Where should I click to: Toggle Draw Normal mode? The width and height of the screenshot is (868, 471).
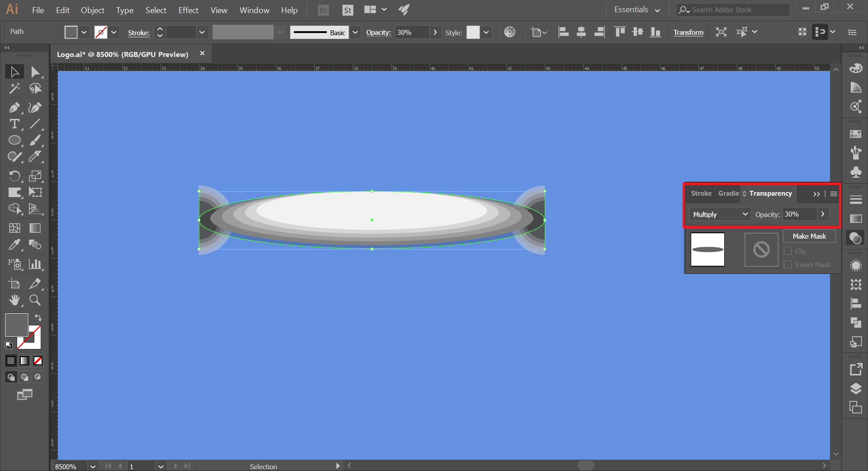pos(11,377)
